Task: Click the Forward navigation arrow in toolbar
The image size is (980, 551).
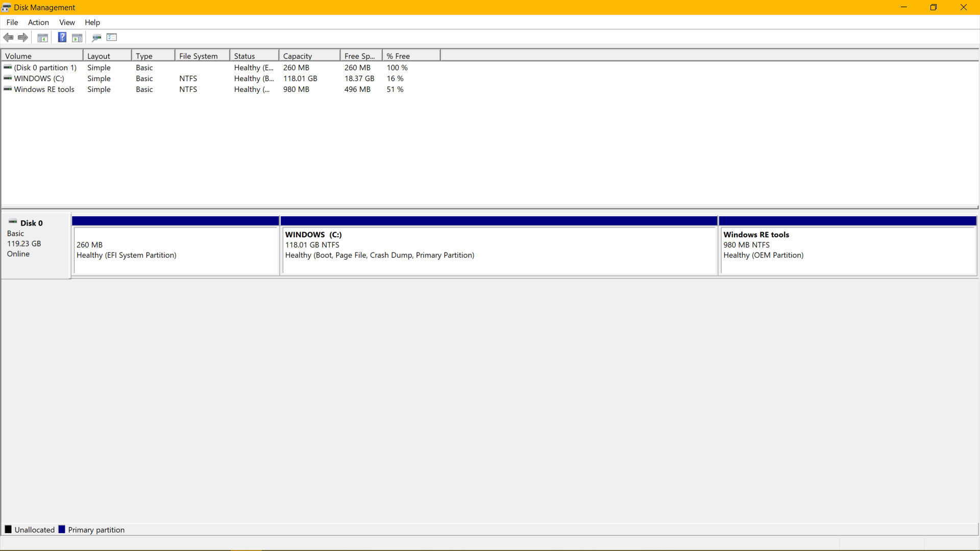Action: [23, 37]
